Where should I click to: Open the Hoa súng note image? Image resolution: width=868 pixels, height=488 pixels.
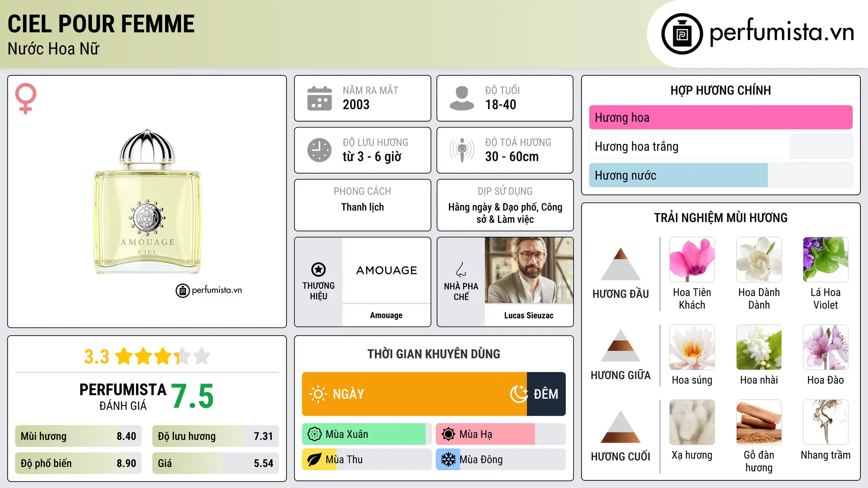(x=692, y=347)
